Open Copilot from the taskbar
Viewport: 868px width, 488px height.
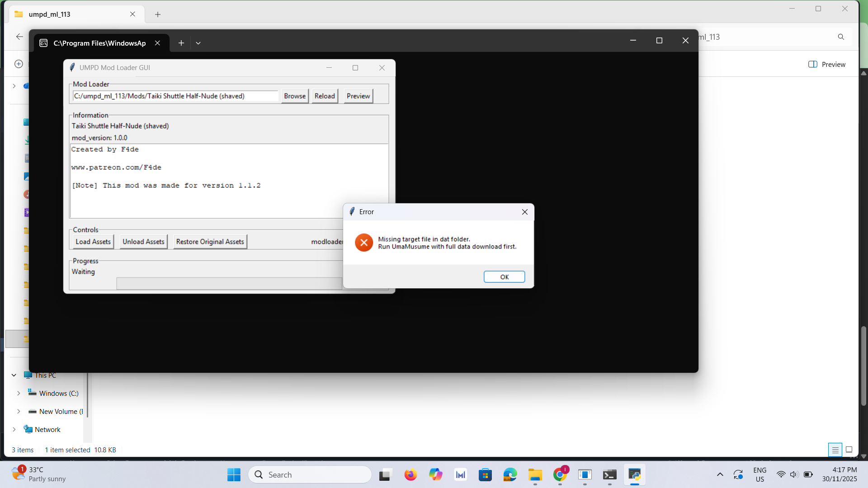point(436,475)
